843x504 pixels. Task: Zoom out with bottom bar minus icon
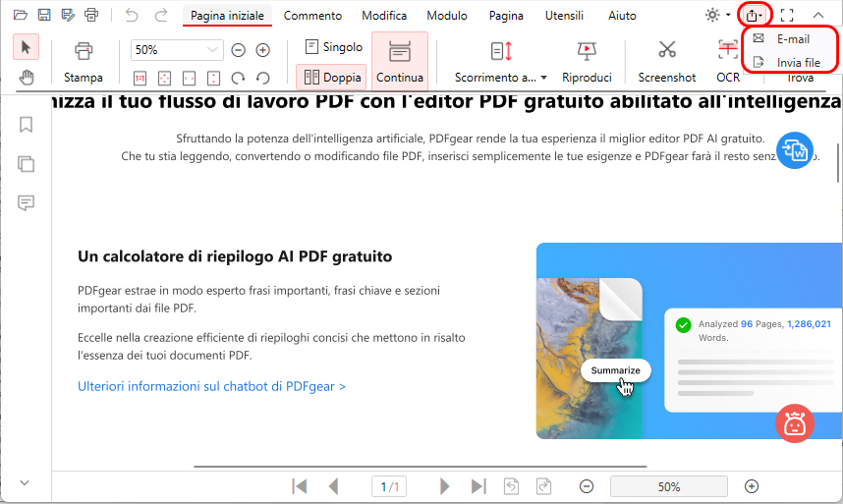pos(587,486)
